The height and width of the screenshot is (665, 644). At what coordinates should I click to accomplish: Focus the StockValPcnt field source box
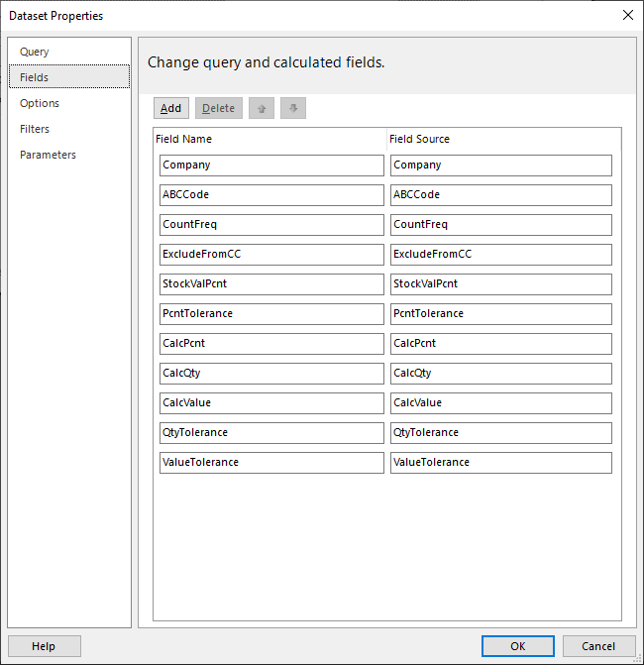click(x=500, y=284)
